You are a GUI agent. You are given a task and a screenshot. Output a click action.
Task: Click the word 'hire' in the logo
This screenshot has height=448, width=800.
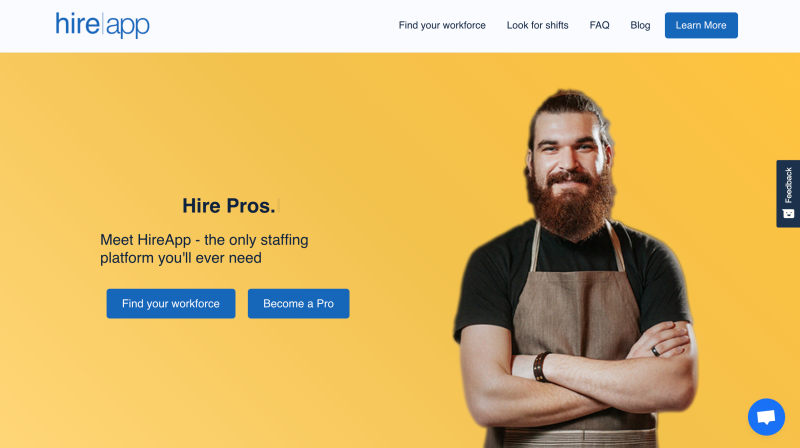[77, 23]
